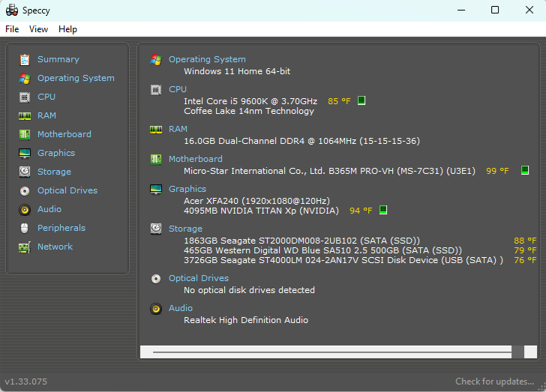Click the Realtek High Definition Audio text
The height and width of the screenshot is (392, 546).
tap(246, 320)
